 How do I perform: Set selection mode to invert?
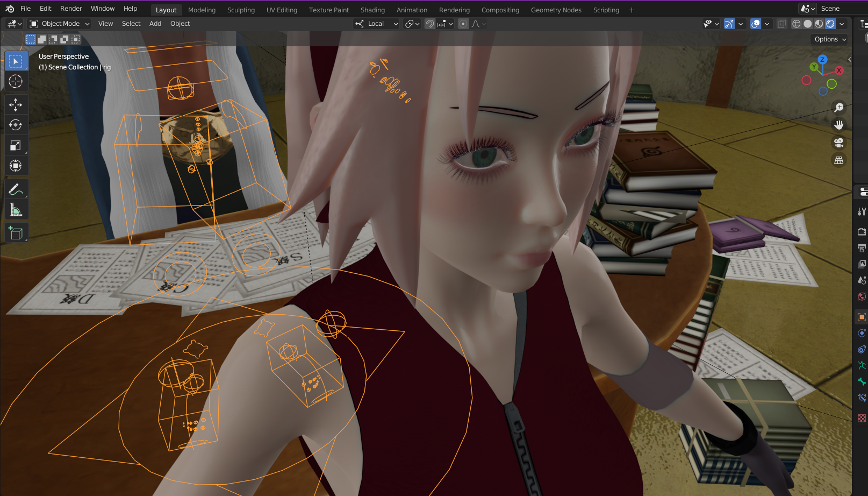click(x=64, y=39)
